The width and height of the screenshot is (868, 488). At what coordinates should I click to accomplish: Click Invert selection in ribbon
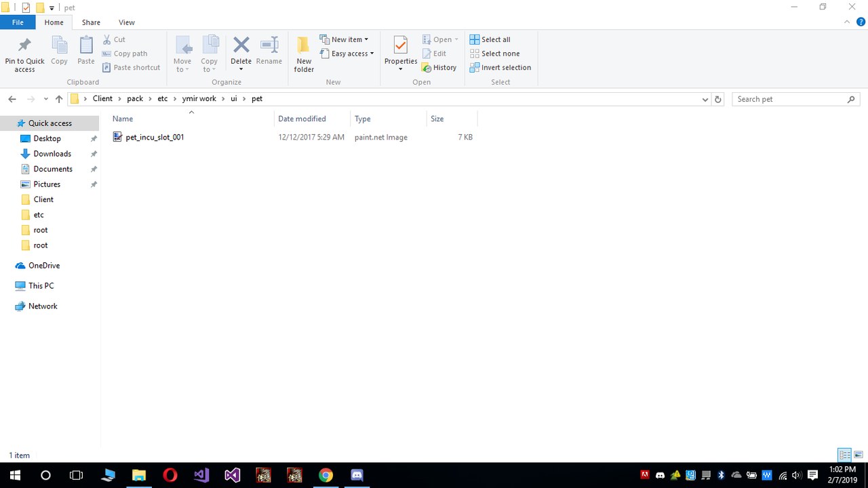500,68
